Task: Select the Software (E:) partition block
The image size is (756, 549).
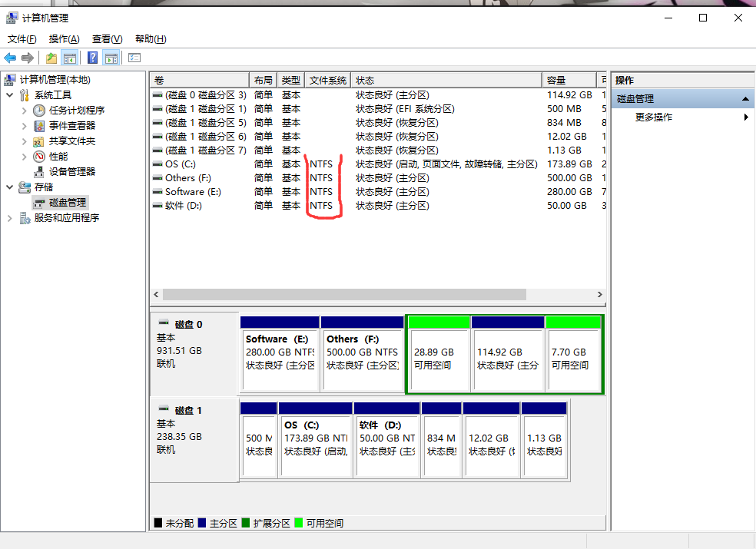Action: pyautogui.click(x=280, y=354)
